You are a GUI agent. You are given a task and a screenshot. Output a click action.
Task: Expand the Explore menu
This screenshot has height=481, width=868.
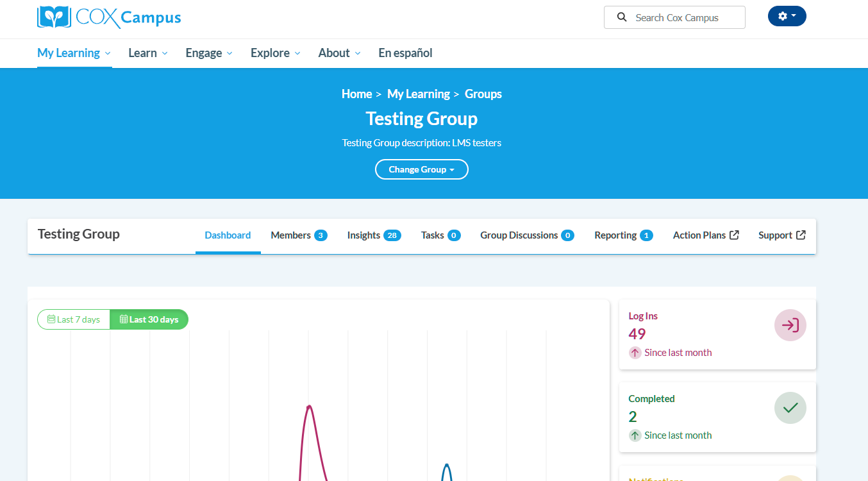tap(275, 53)
